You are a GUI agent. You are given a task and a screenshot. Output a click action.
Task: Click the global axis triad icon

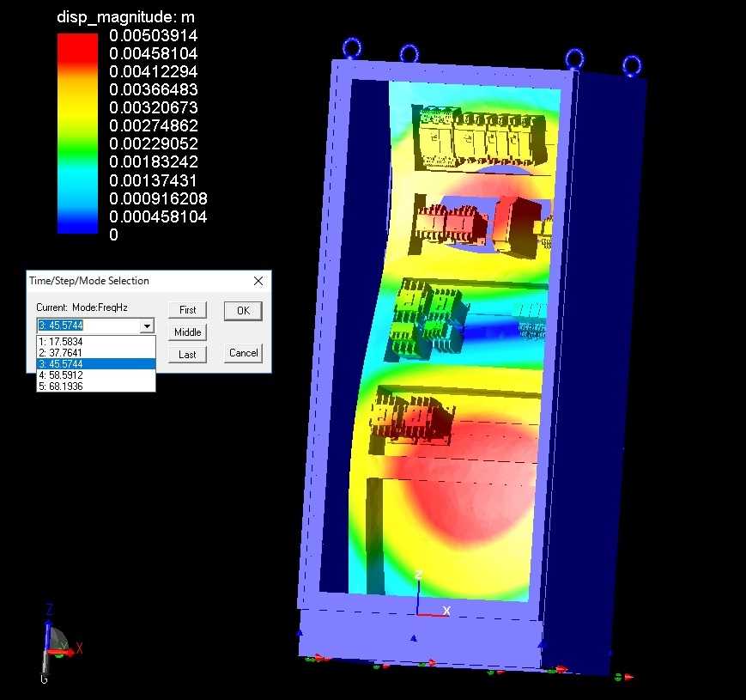tap(59, 642)
